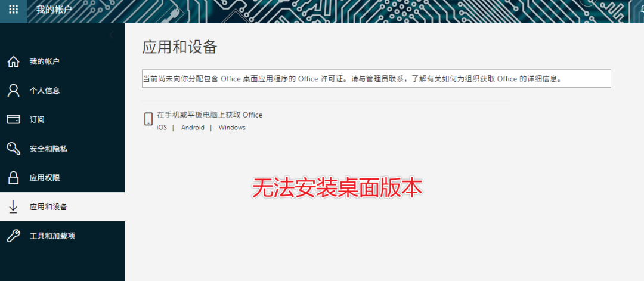Click the iOS download link
Screen dimensions: 644x281
[162, 128]
